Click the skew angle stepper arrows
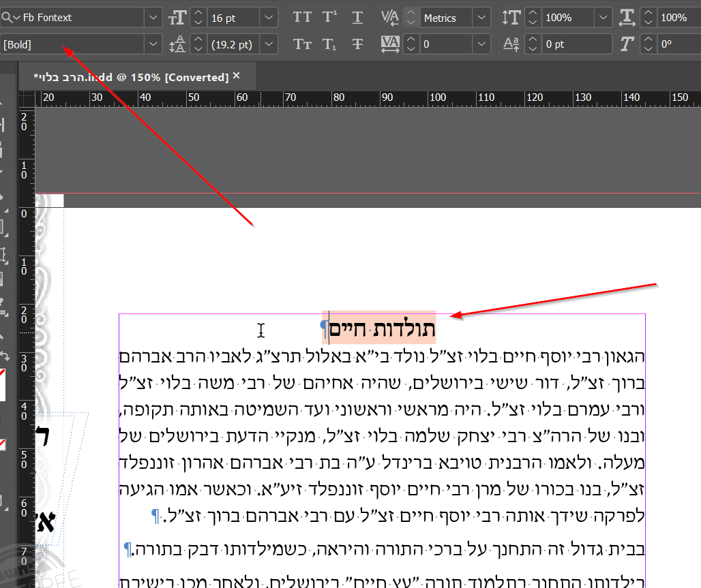 click(x=648, y=44)
